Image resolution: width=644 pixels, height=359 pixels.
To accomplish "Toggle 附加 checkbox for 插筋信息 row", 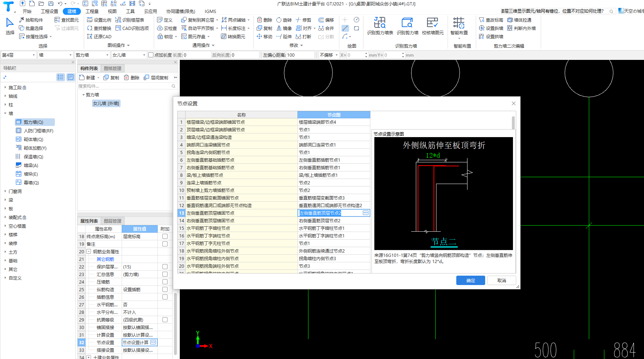I will click(165, 297).
